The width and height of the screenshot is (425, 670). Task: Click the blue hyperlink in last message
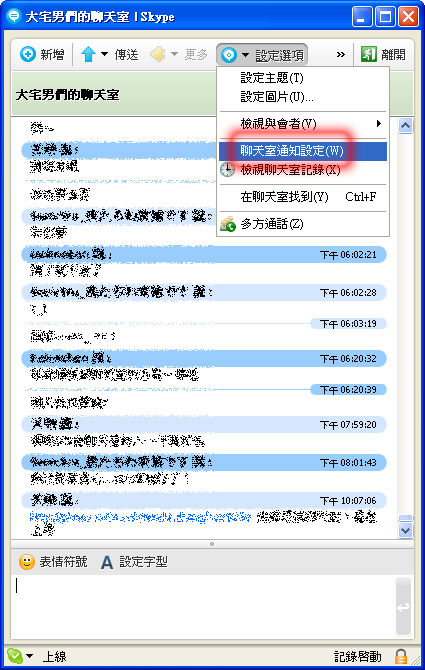141,517
